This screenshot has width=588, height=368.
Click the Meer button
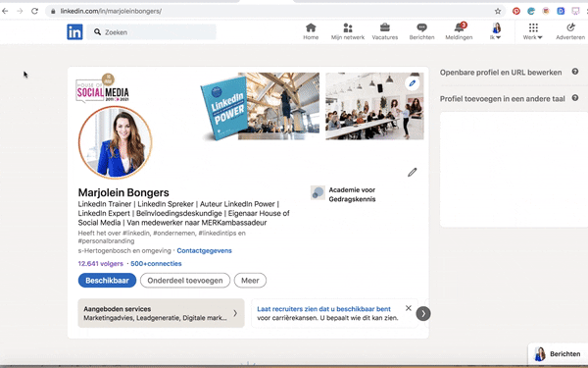coord(250,281)
